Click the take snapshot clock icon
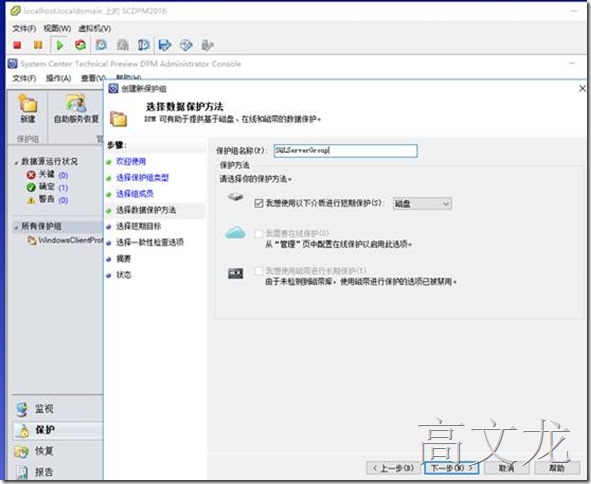591x484 pixels. click(x=101, y=45)
